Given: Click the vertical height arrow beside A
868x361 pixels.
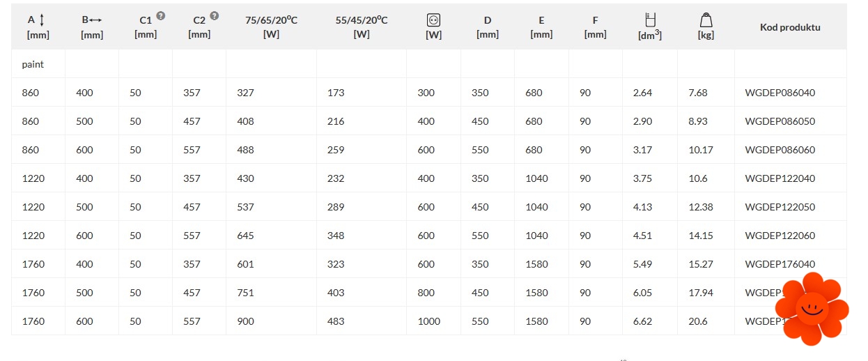Looking at the screenshot, I should click(x=42, y=20).
